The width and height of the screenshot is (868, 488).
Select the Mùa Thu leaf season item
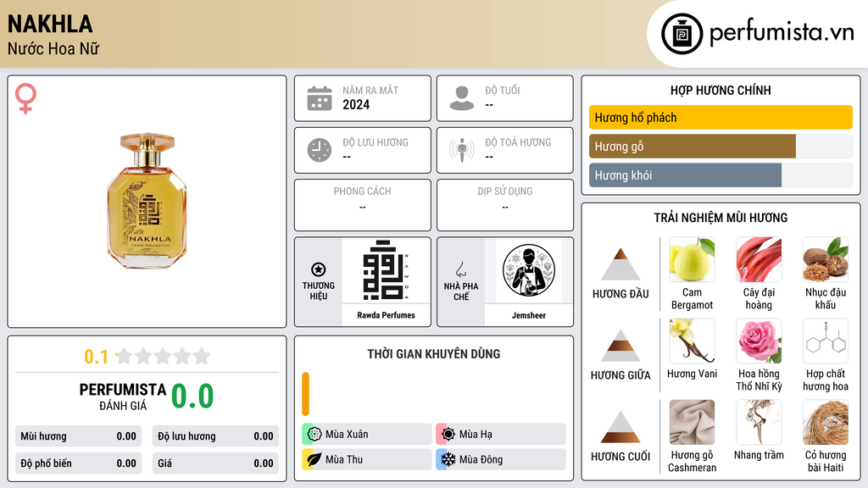click(x=367, y=459)
